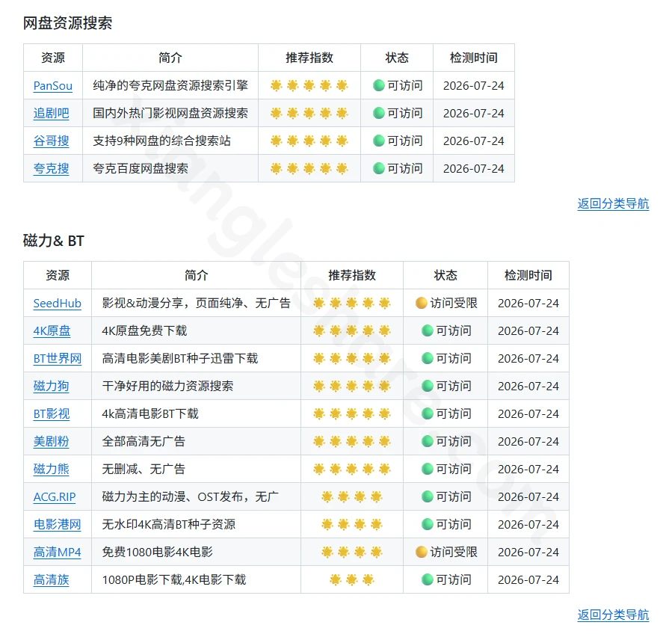Open the 磁力狗 link

pos(51,387)
